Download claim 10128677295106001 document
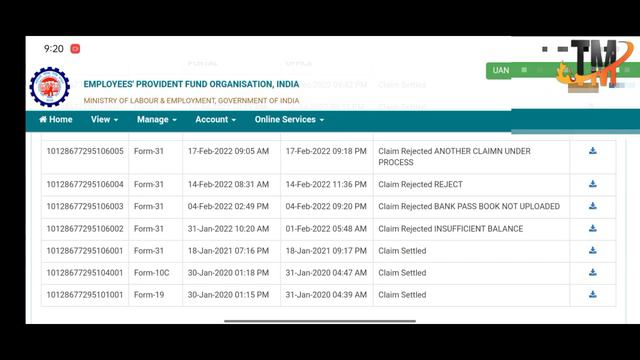This screenshot has width=640, height=360. coord(593,251)
